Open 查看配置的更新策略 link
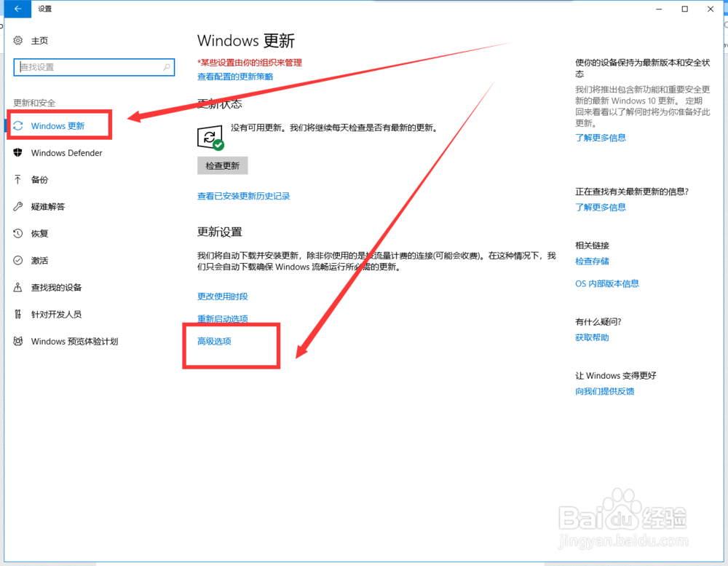This screenshot has width=728, height=566. [x=235, y=76]
